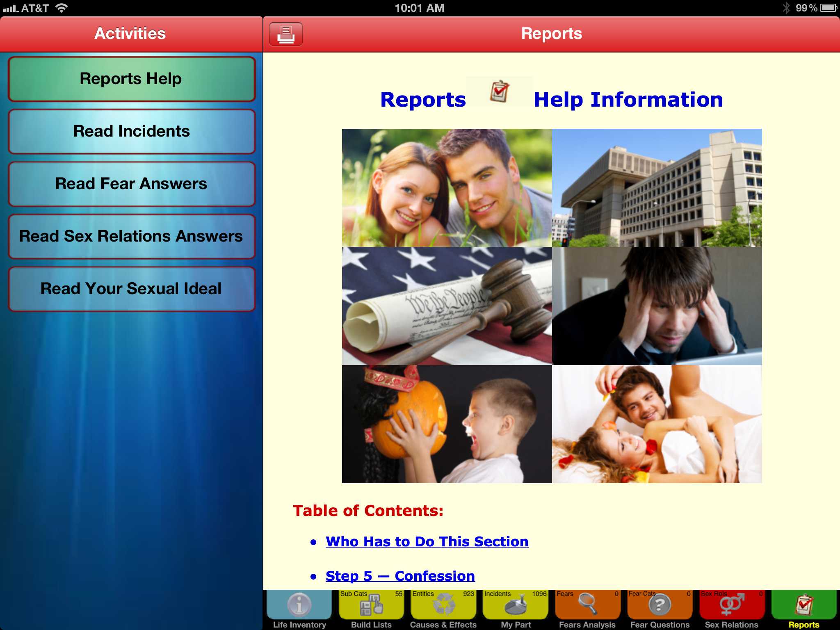Choose Read Fear Answers
Screen dimensions: 840x630
point(131,184)
